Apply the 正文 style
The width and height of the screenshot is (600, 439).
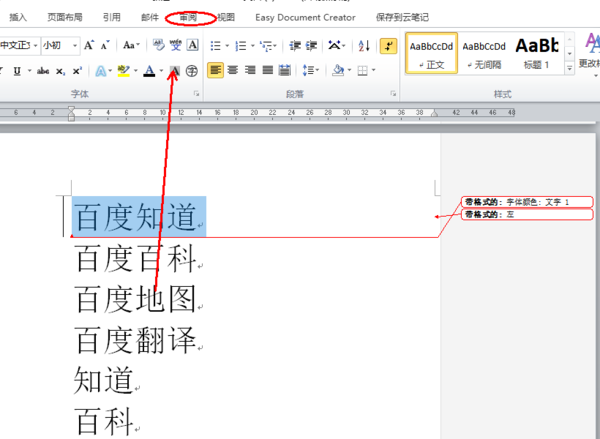431,53
